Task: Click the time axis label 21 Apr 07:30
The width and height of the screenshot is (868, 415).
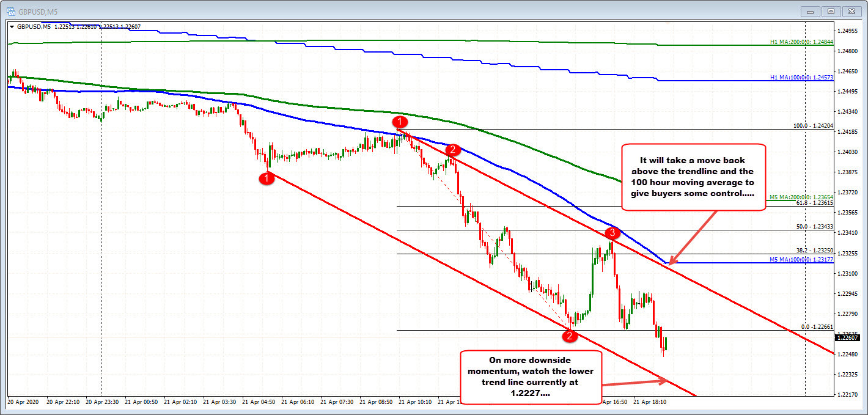Action: [x=336, y=403]
